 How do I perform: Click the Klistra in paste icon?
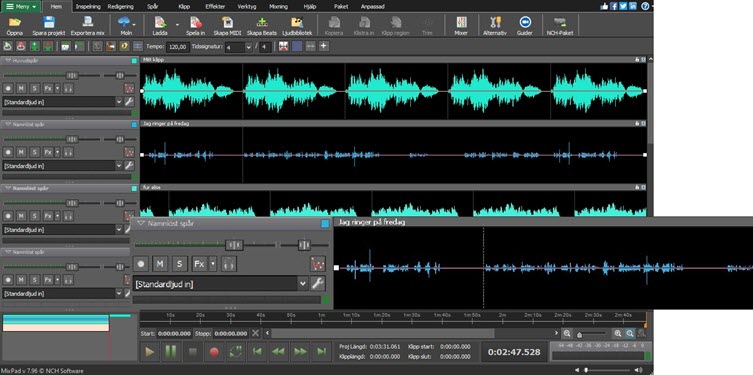pyautogui.click(x=364, y=25)
